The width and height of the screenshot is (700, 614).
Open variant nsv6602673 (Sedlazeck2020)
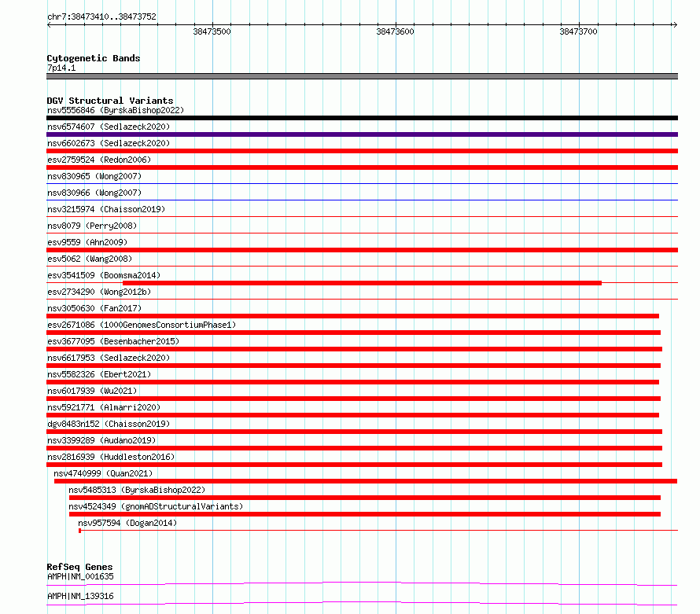(109, 143)
